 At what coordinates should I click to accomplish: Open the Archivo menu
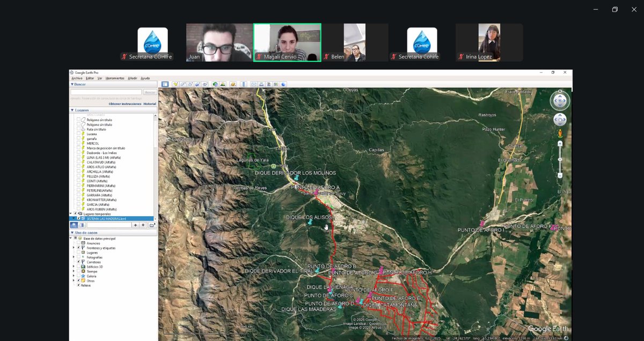pos(77,78)
